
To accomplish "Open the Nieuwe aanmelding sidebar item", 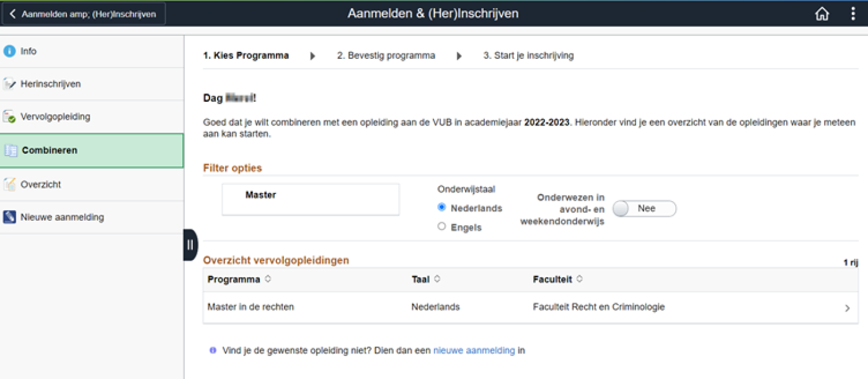I will [92, 217].
